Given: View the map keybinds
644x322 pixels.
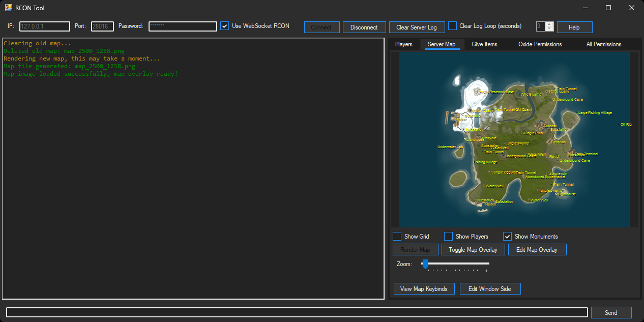Looking at the screenshot, I should [424, 288].
